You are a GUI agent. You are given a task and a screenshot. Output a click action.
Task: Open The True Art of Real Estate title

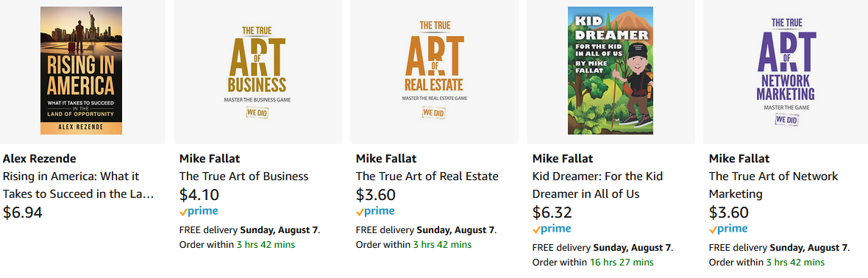[x=427, y=177]
